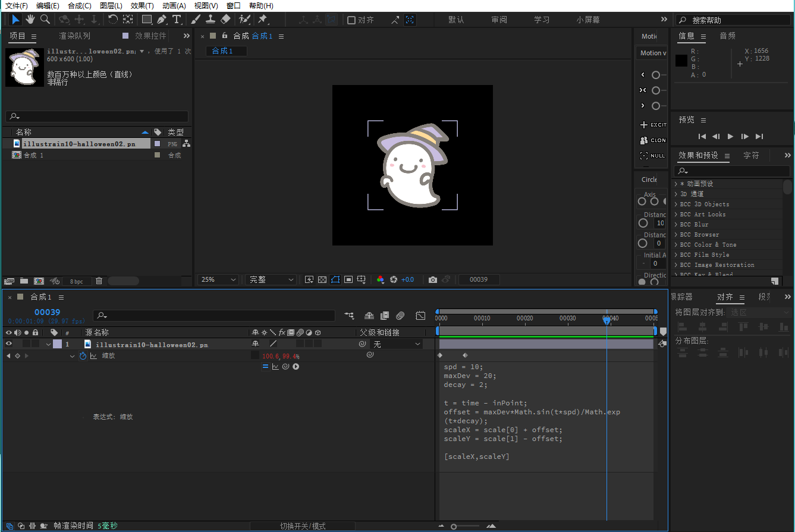Viewport: 795px width, 532px height.
Task: Click the snapshot camera icon in viewer
Action: pos(433,279)
